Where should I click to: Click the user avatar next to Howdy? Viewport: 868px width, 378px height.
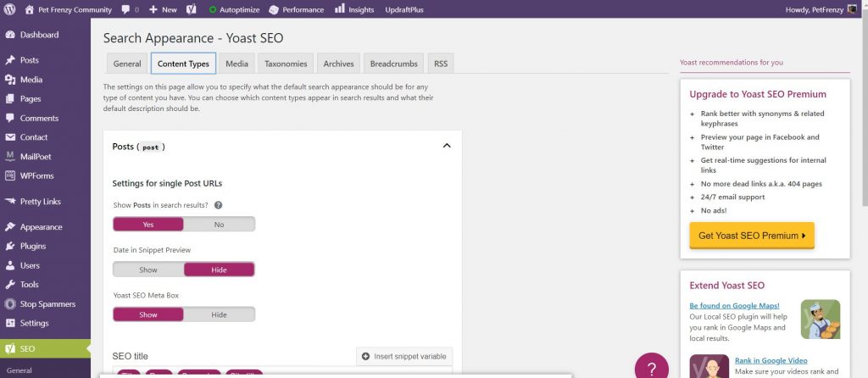[x=853, y=8]
